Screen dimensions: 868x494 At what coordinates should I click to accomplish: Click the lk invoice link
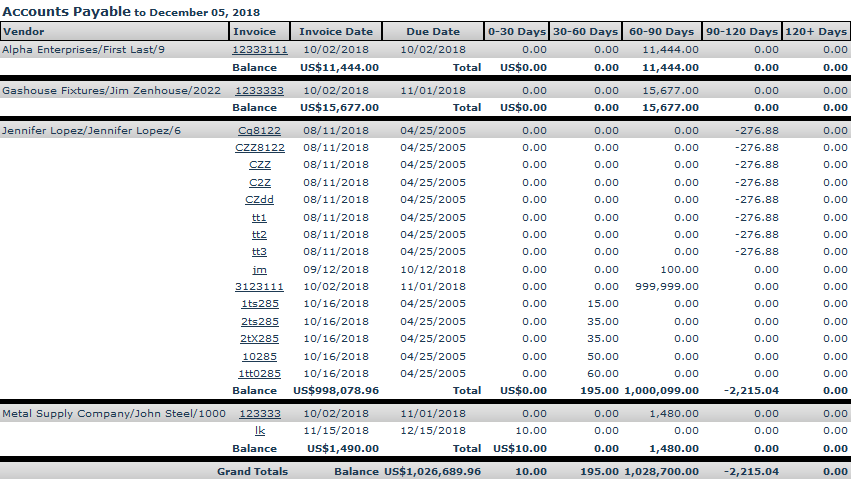point(259,431)
